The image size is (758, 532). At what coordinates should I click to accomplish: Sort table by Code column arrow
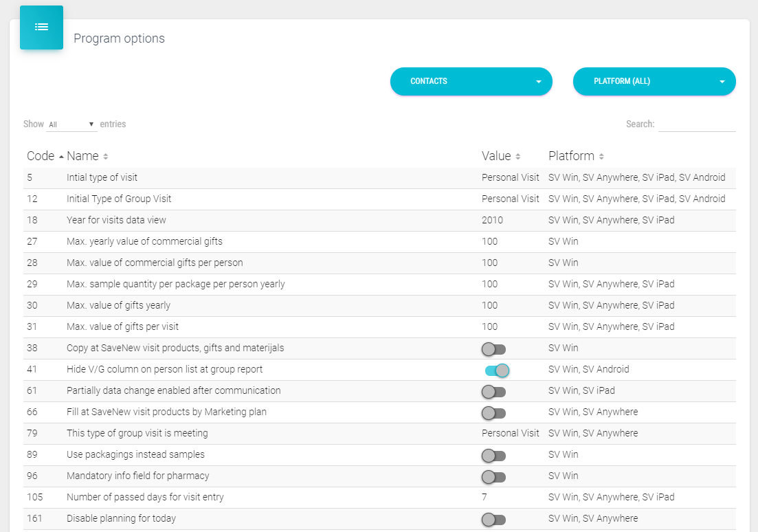tap(61, 157)
